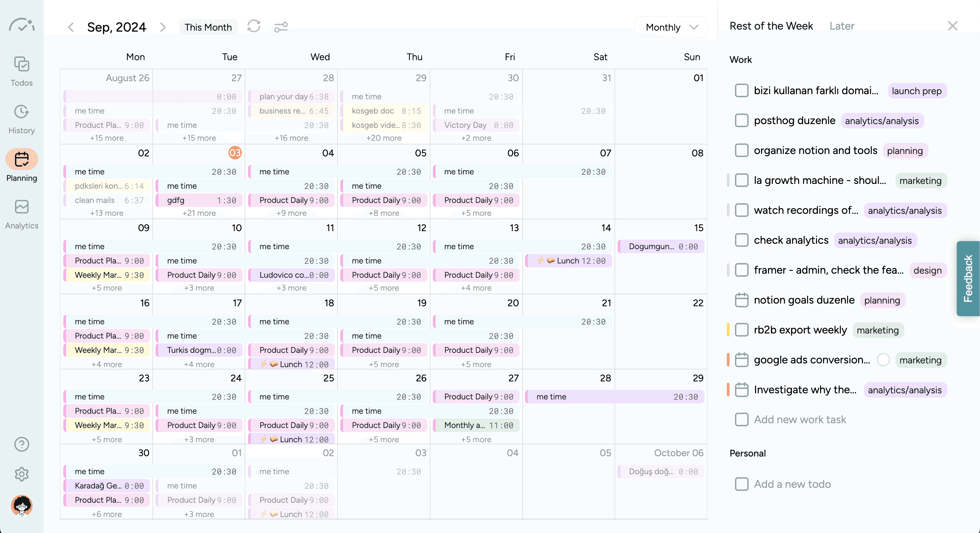Viewport: 980px width, 533px height.
Task: Click the calendar sync refresh icon
Action: (254, 27)
